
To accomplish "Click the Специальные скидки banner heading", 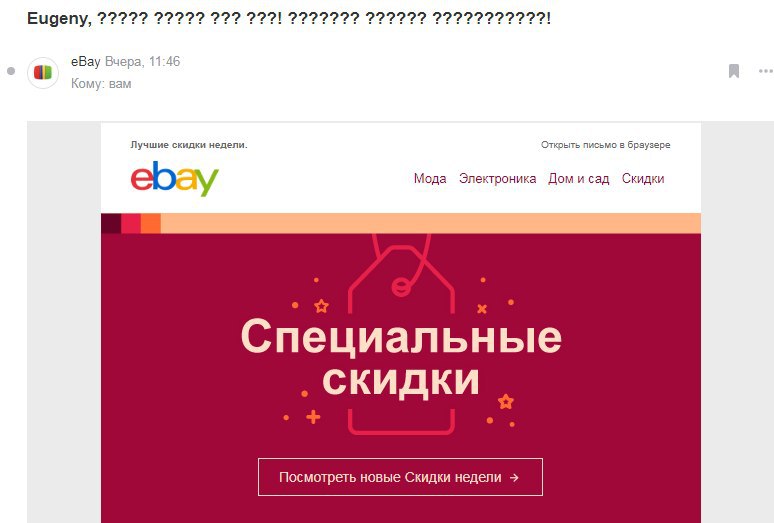I will point(401,357).
